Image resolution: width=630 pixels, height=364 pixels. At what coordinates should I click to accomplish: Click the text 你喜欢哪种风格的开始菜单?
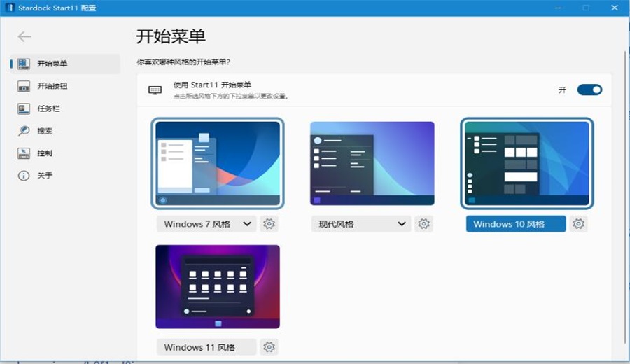[183, 62]
